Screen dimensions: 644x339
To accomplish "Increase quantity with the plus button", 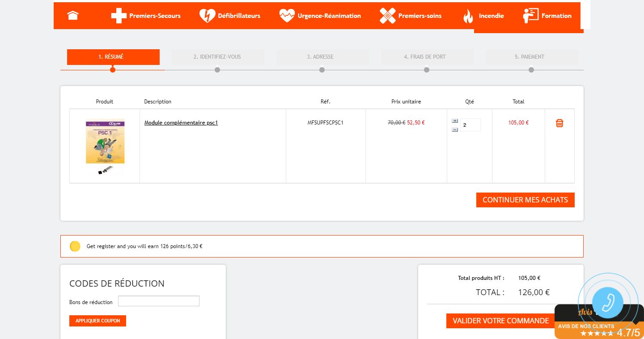I will [455, 121].
